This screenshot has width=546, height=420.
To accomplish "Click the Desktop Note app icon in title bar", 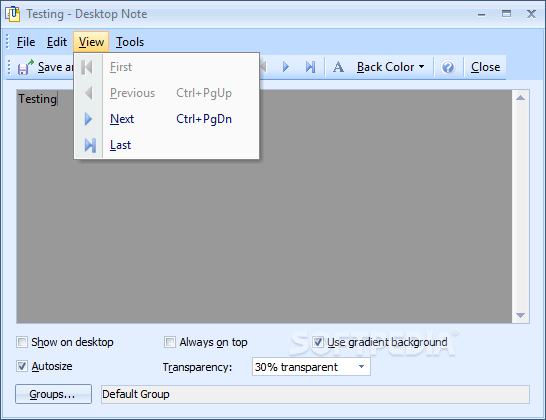I will (13, 14).
